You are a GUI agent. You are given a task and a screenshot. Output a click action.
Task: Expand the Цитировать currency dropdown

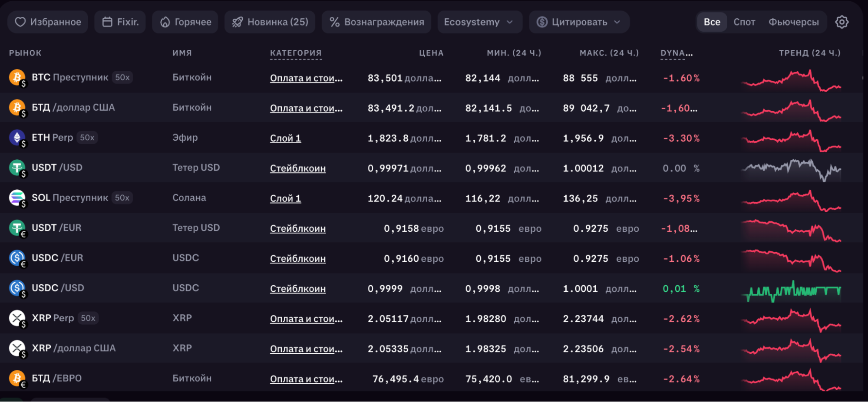click(579, 22)
